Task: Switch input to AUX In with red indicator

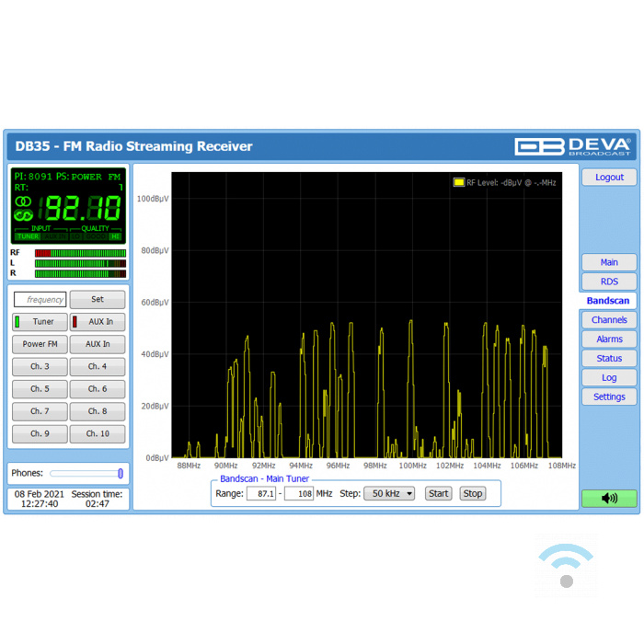Action: pyautogui.click(x=98, y=322)
